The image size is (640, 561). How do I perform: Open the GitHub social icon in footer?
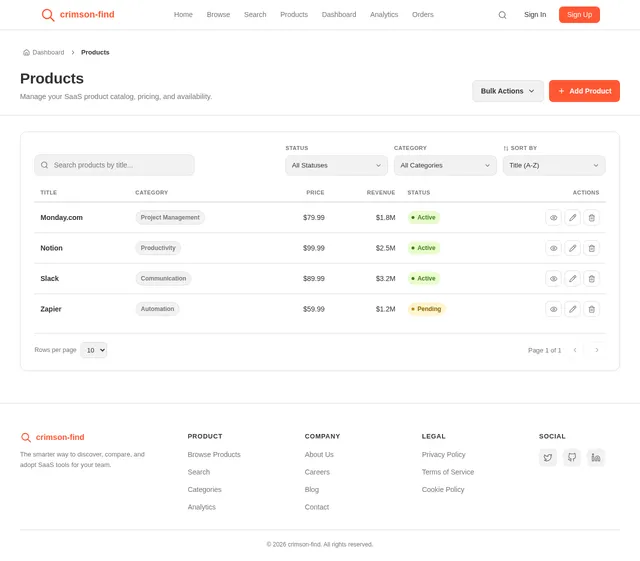pos(572,457)
